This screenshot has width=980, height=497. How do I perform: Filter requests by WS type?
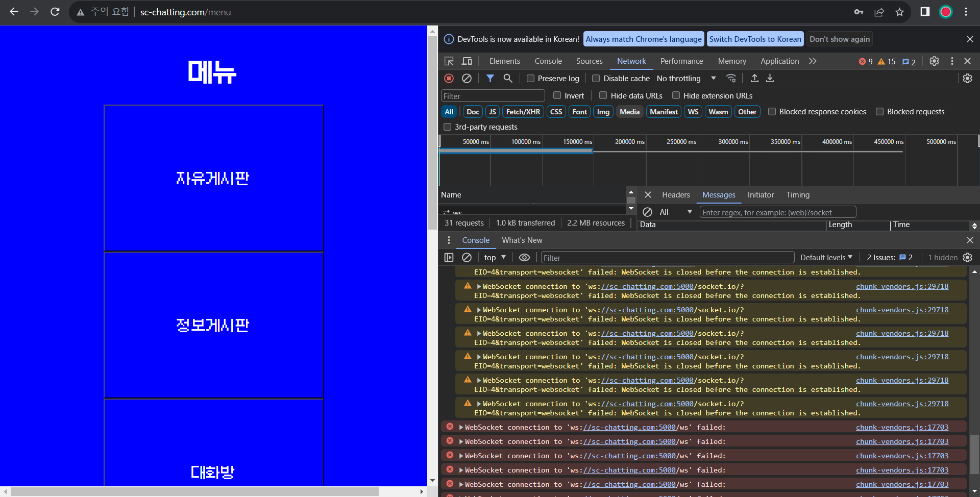coord(693,112)
